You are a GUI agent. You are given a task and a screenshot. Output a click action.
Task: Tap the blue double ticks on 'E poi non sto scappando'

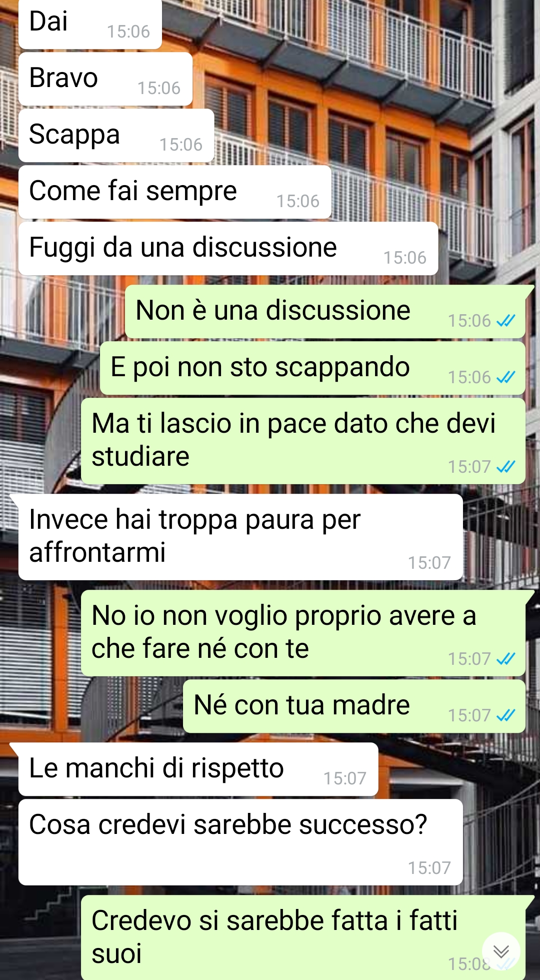coord(505,377)
